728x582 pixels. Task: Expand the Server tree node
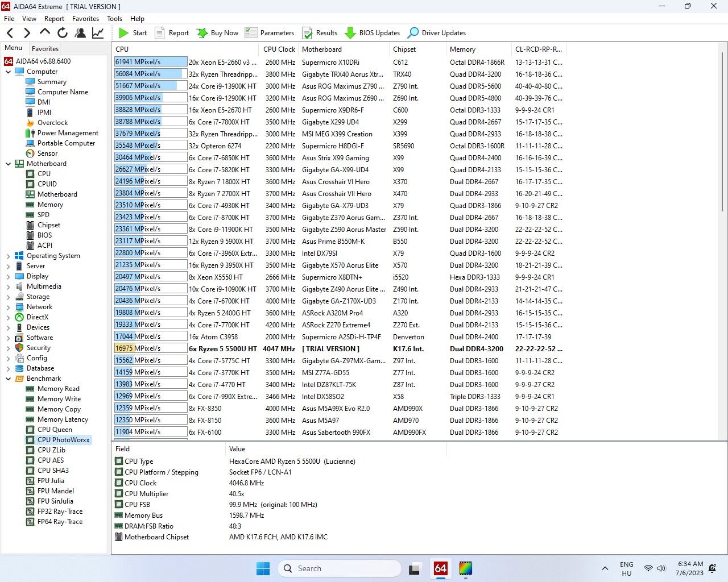coord(8,266)
